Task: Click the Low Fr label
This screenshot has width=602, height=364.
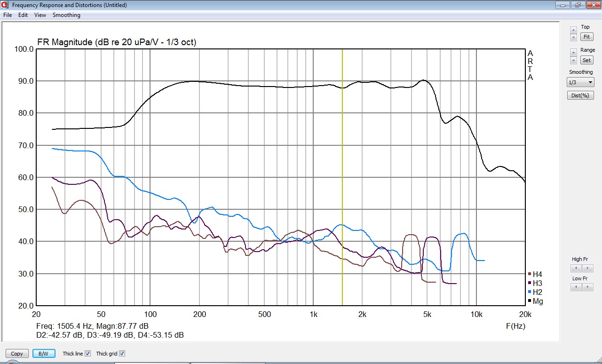Action: [580, 278]
